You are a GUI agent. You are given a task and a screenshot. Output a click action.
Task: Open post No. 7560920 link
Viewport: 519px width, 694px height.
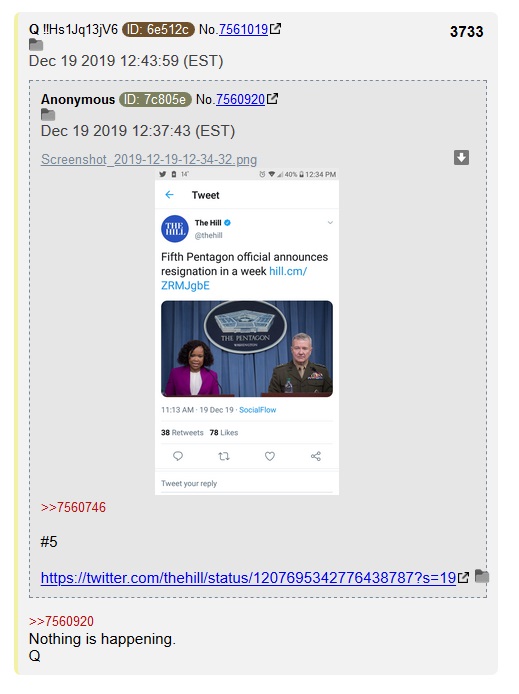point(240,100)
